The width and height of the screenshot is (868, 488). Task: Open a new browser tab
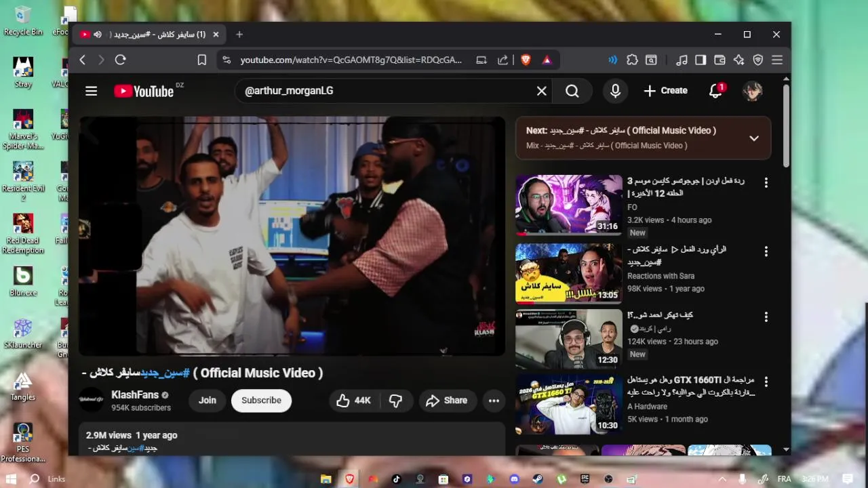(x=239, y=35)
